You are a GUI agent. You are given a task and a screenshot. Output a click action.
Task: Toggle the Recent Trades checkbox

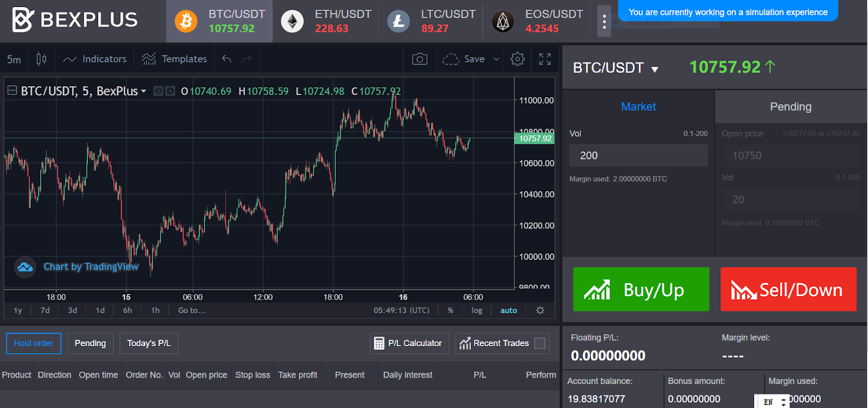click(540, 343)
